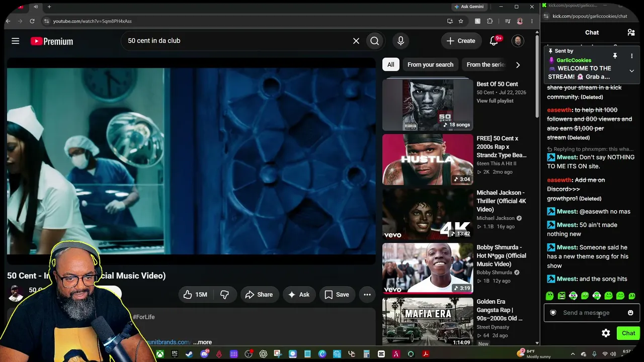Open chat identity shield badge
The width and height of the screenshot is (644, 362).
coord(553,313)
